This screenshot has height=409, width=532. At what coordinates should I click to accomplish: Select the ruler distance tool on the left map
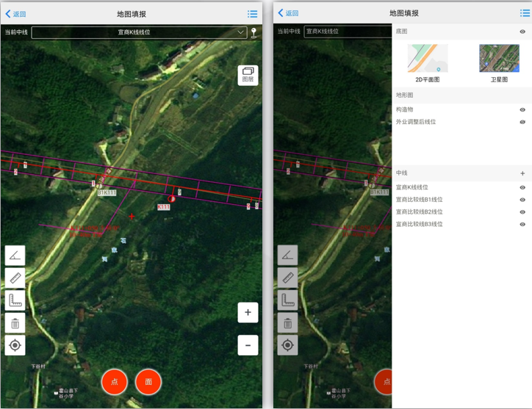coord(15,278)
